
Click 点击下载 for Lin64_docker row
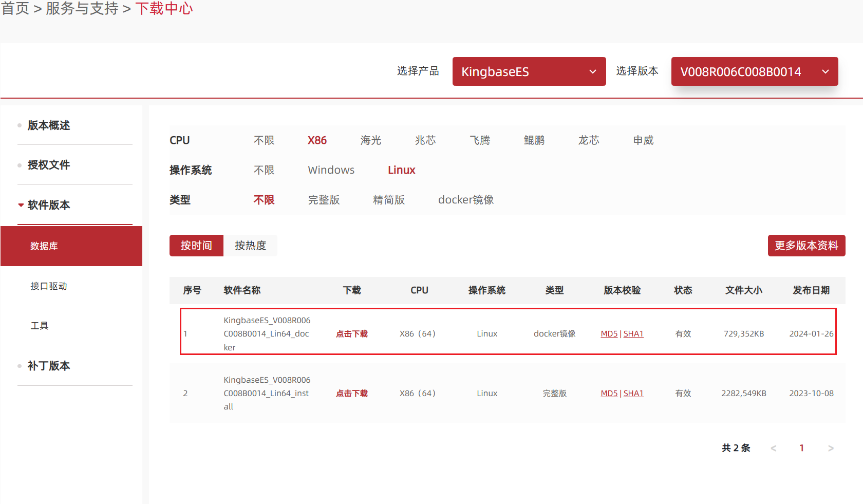pyautogui.click(x=352, y=334)
